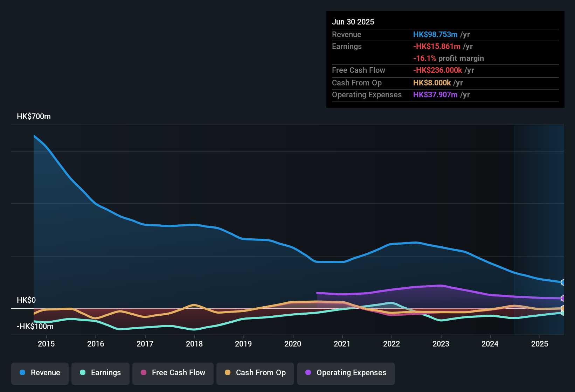Click the HK$700m axis gridline label
Viewport: 575px width, 392px height.
34,116
